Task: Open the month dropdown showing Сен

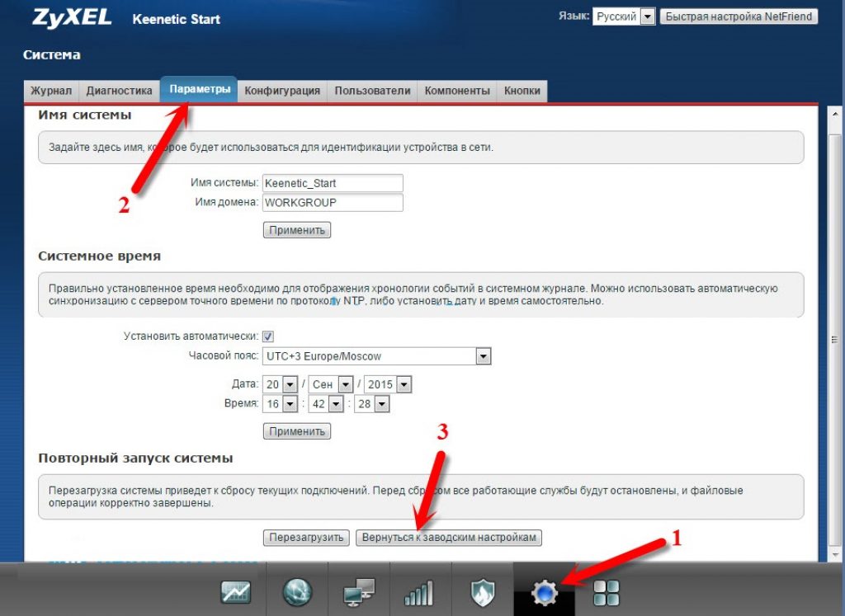Action: tap(330, 384)
